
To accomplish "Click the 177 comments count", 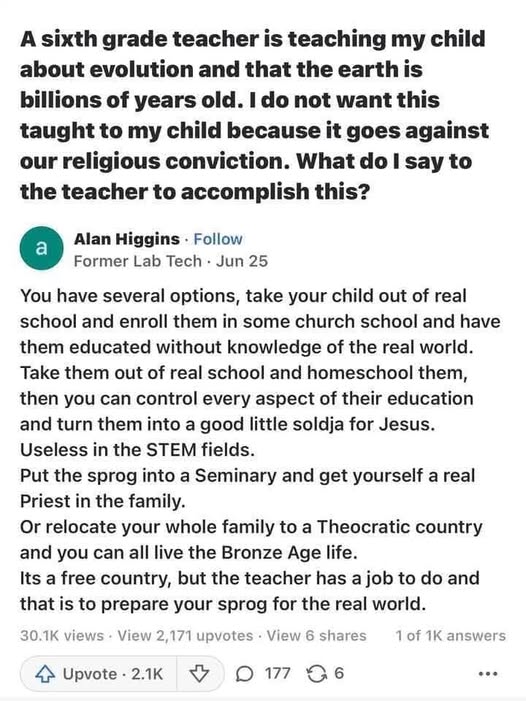I will (278, 673).
